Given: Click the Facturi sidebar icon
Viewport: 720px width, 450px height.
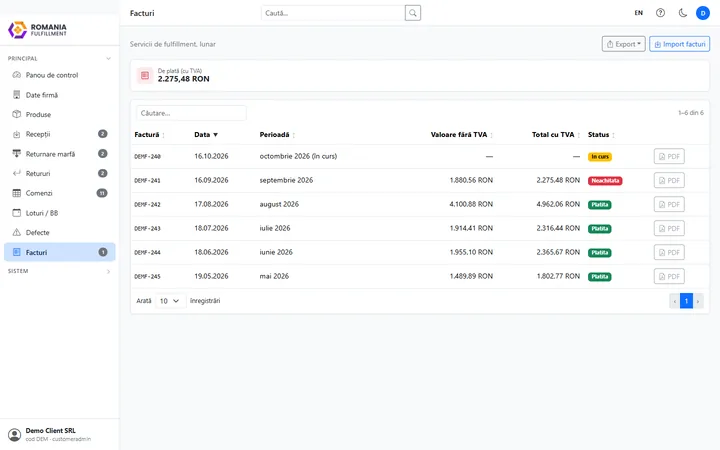Looking at the screenshot, I should [17, 252].
